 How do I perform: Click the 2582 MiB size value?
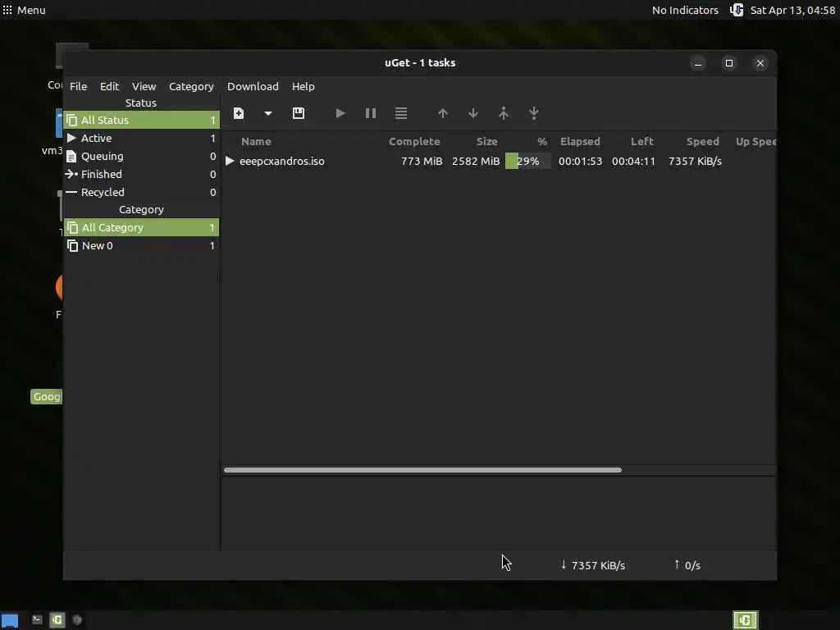(x=476, y=162)
